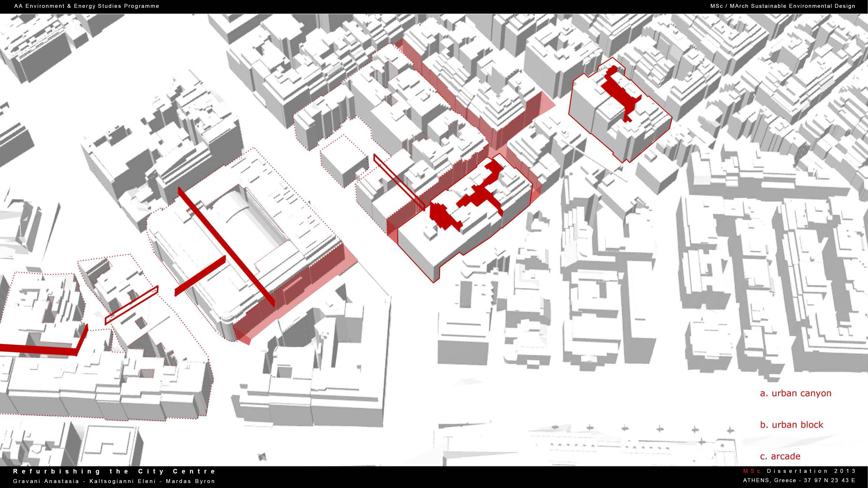The image size is (868, 488).
Task: Click the 'ATHENS, Greece - 37 97 N 23 43 E' text
Action: pos(799,480)
